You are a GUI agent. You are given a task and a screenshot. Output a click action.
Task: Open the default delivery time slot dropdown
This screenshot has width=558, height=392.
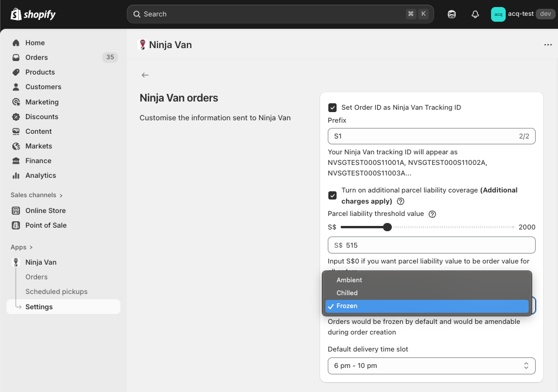431,366
